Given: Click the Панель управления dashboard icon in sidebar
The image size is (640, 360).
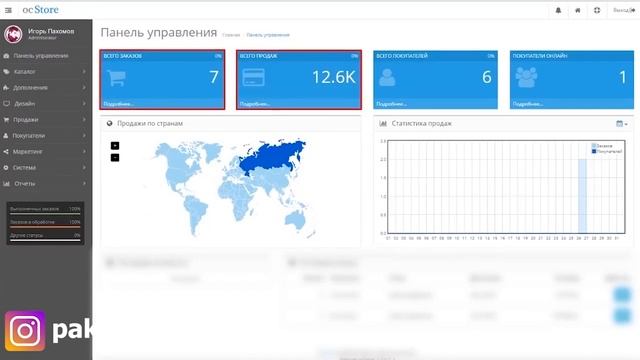Looking at the screenshot, I should coord(6,56).
